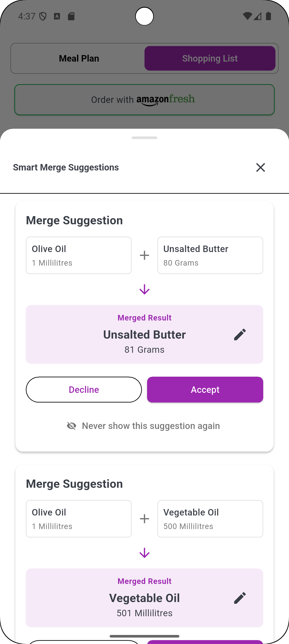Tap the Unsalted Butter 80 Grams card
Screen dimensions: 289x644
tap(210, 255)
